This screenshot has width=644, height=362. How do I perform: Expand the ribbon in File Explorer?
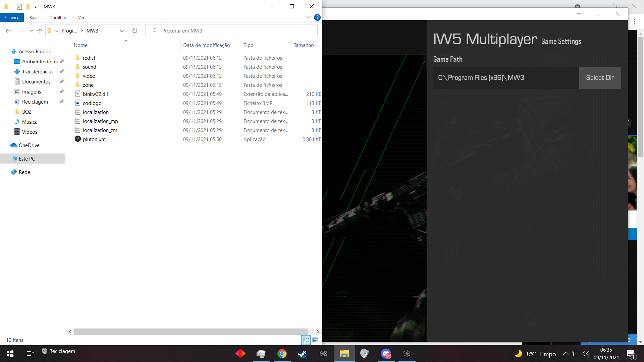308,17
